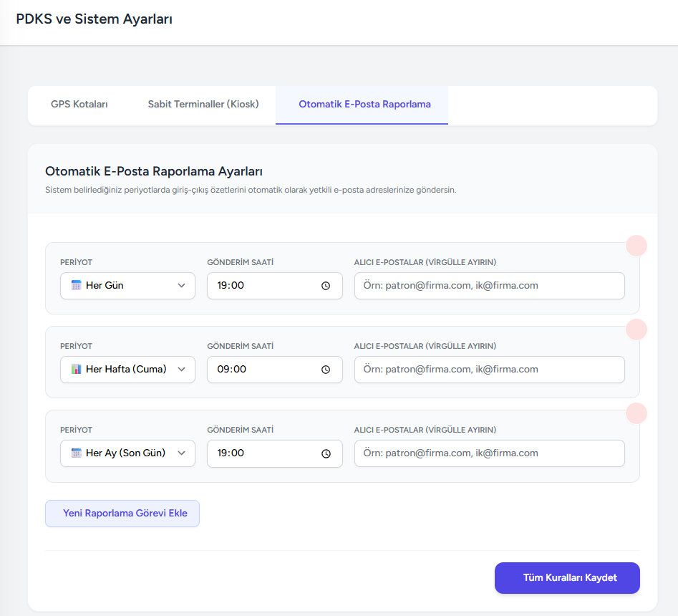
Task: Open the Sabit Terminaller (Kiosk) tab
Action: [x=203, y=105]
